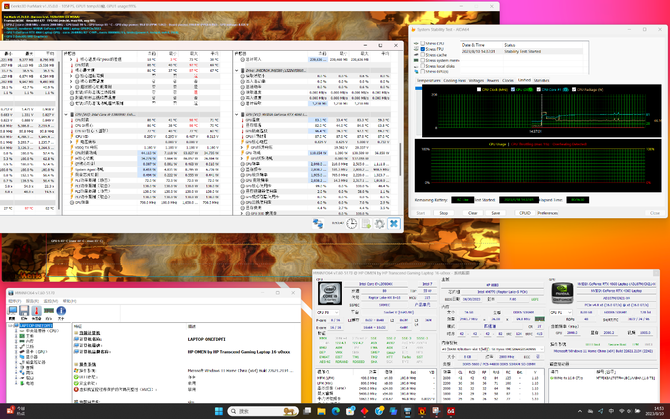670x419 pixels.
Task: Click the NVIDIA GeForce logo in system summary
Action: pos(562,293)
